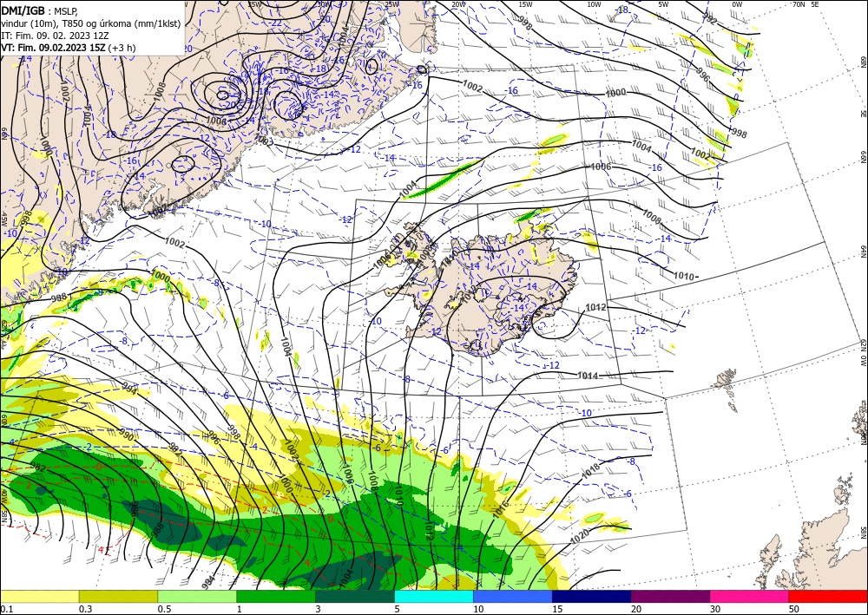
Task: Click the 'vindur (10m), T850 og úrkoma' line
Action: pyautogui.click(x=91, y=23)
